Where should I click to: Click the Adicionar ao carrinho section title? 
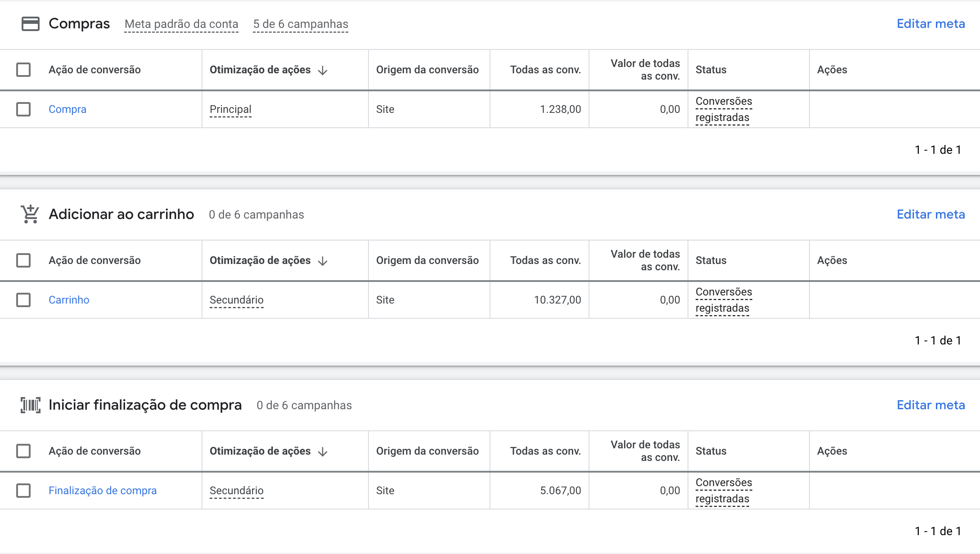tap(121, 214)
